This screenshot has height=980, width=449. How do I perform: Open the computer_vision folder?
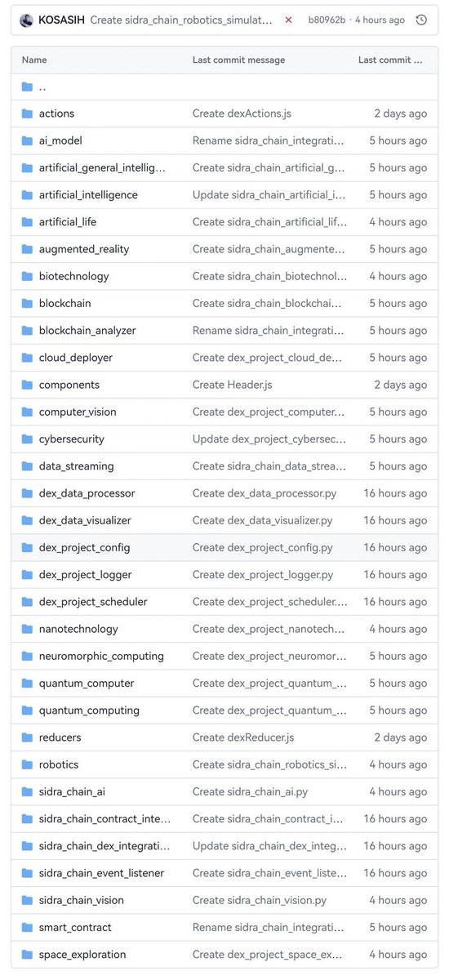pos(78,412)
